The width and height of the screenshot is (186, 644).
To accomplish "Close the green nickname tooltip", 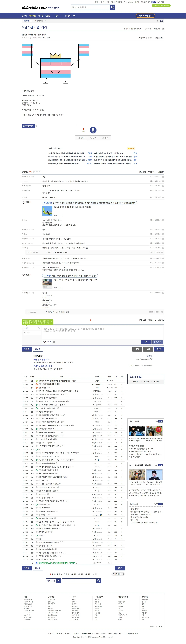I will 51,321.
